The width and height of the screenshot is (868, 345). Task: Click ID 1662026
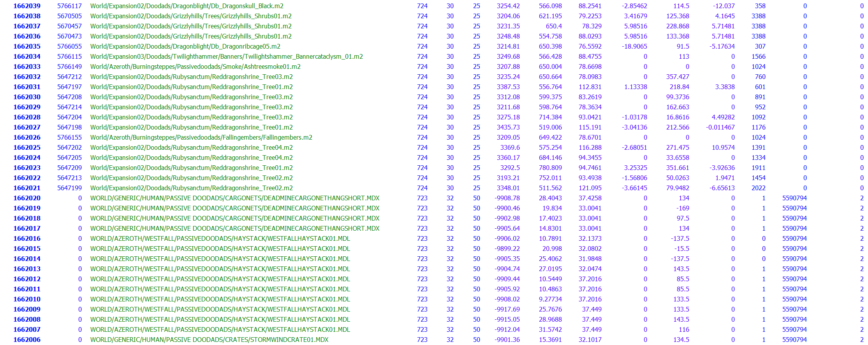coord(27,137)
